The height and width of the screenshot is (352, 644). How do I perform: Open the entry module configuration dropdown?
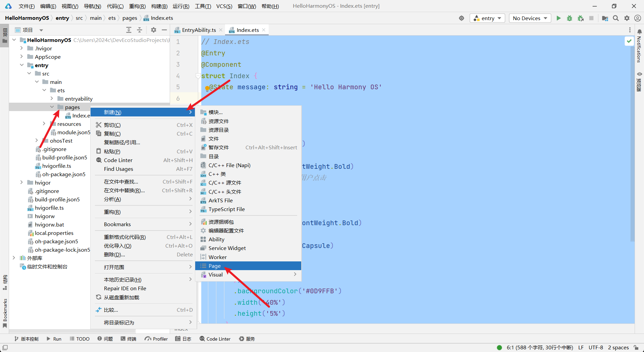click(488, 18)
